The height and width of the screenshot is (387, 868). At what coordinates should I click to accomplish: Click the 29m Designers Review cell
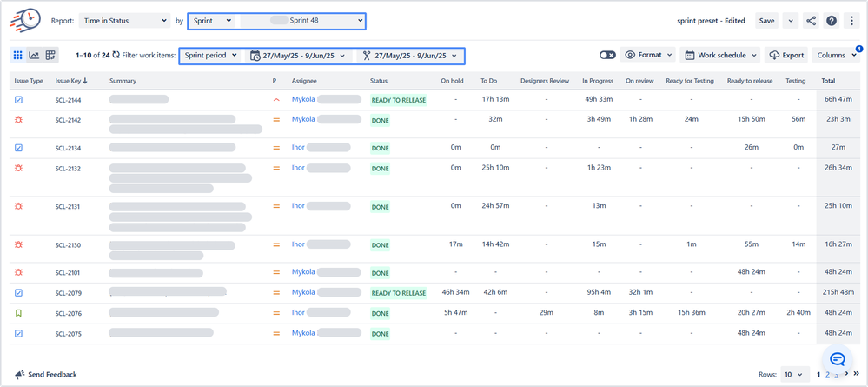point(545,313)
